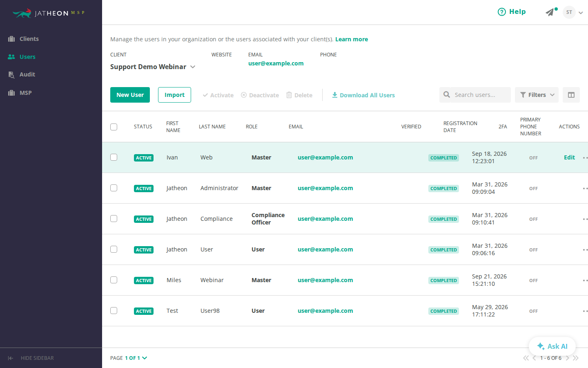Click the Activate toolbar action
This screenshot has height=368, width=588.
click(x=218, y=95)
